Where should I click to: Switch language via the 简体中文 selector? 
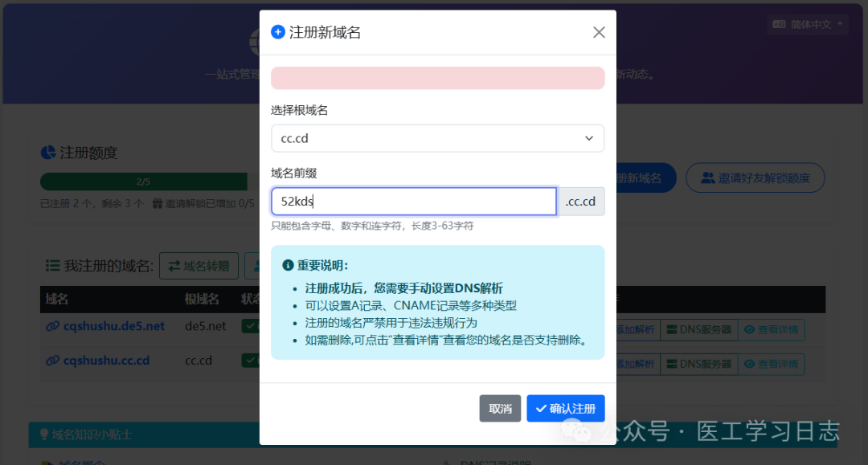click(807, 23)
